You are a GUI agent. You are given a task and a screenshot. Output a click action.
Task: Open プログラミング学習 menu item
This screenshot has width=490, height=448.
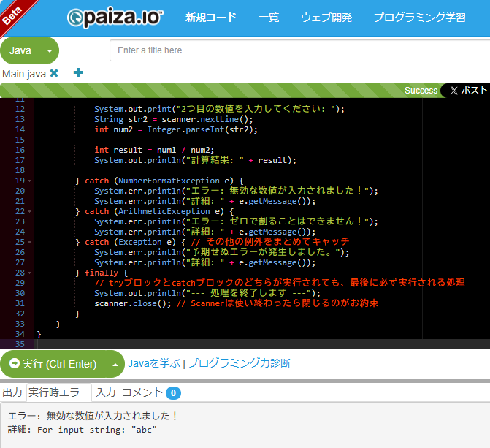[419, 18]
